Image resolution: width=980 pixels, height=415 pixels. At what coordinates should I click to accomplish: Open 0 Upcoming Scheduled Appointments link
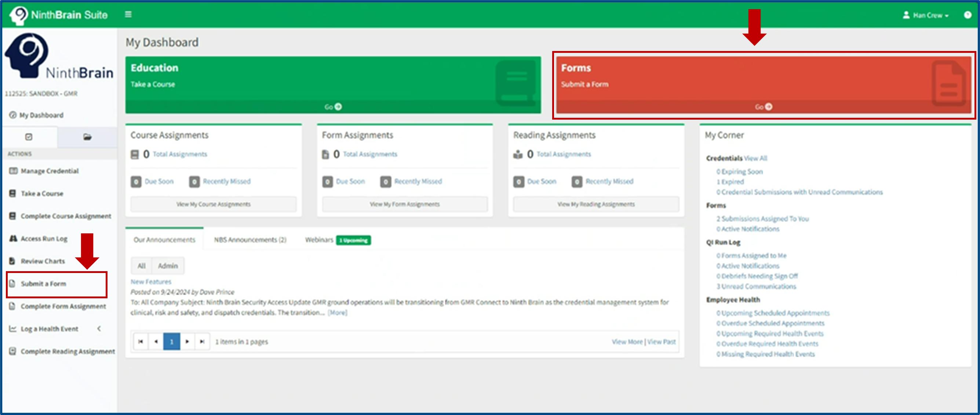(x=773, y=313)
